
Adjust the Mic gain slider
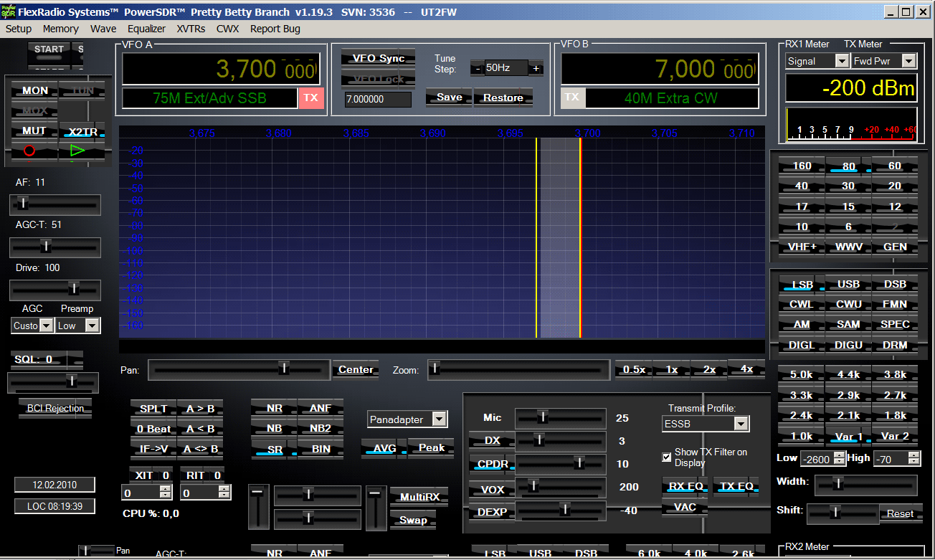543,417
